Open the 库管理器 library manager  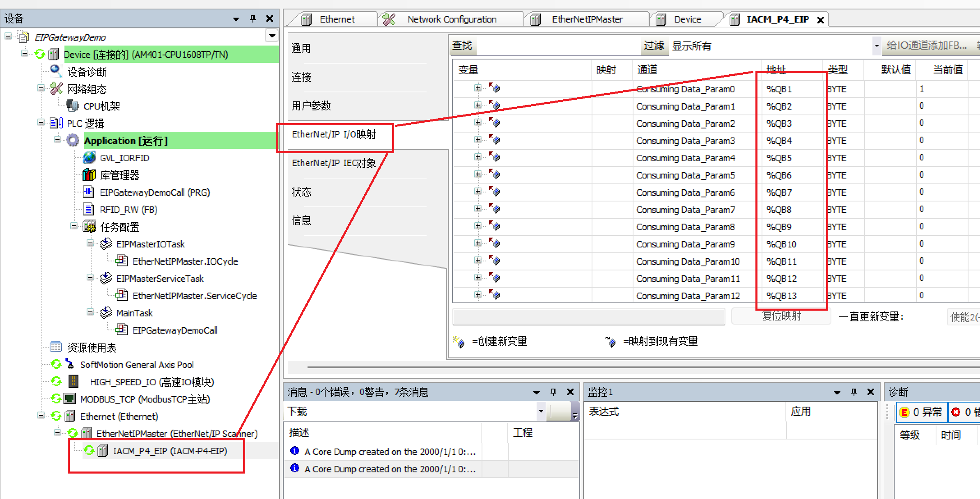click(89, 175)
